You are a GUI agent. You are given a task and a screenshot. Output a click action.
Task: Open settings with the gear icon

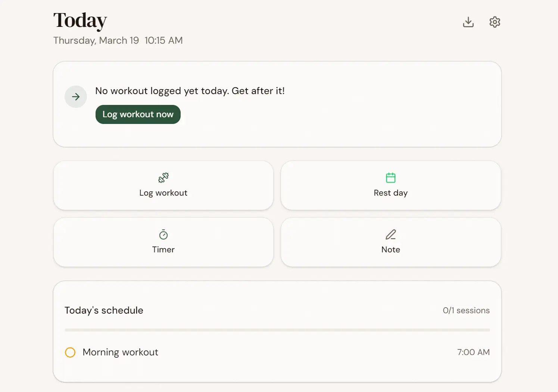(x=495, y=22)
